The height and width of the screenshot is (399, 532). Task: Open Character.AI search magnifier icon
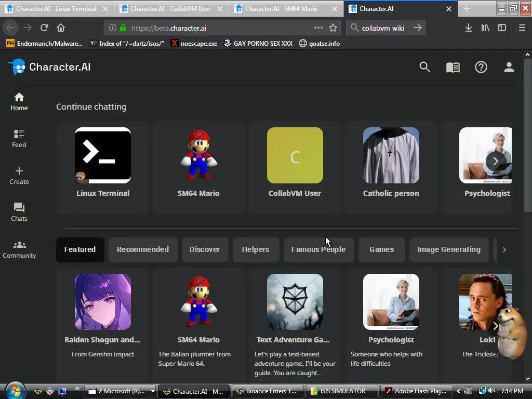(424, 67)
